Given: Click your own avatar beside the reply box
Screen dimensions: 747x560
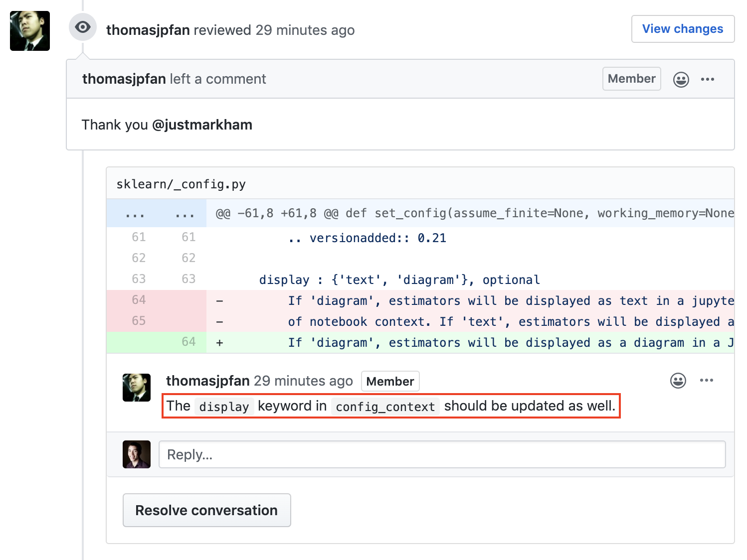Looking at the screenshot, I should (137, 454).
